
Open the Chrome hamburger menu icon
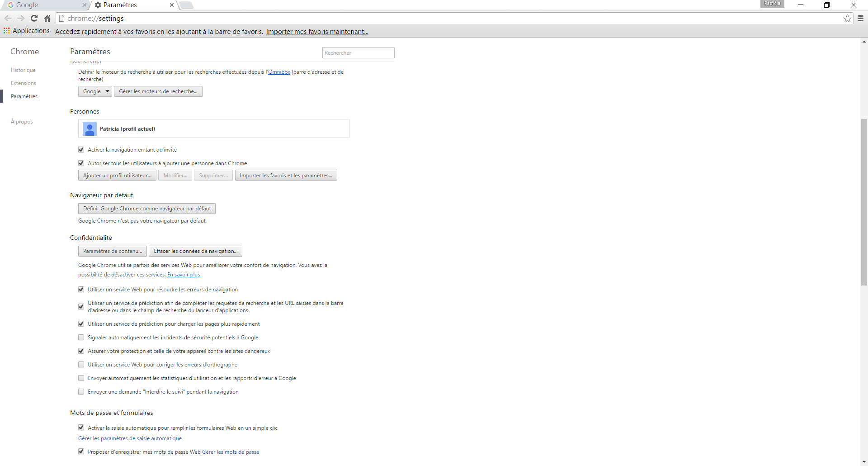(860, 19)
